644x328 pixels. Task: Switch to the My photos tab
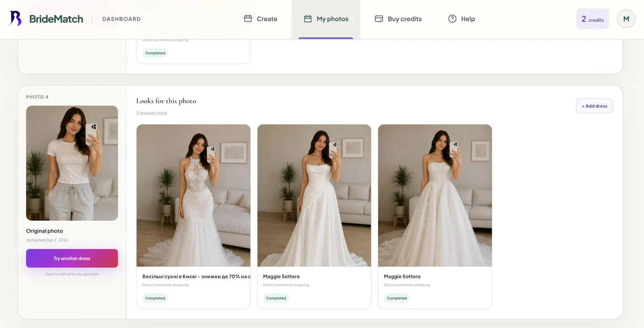[326, 19]
